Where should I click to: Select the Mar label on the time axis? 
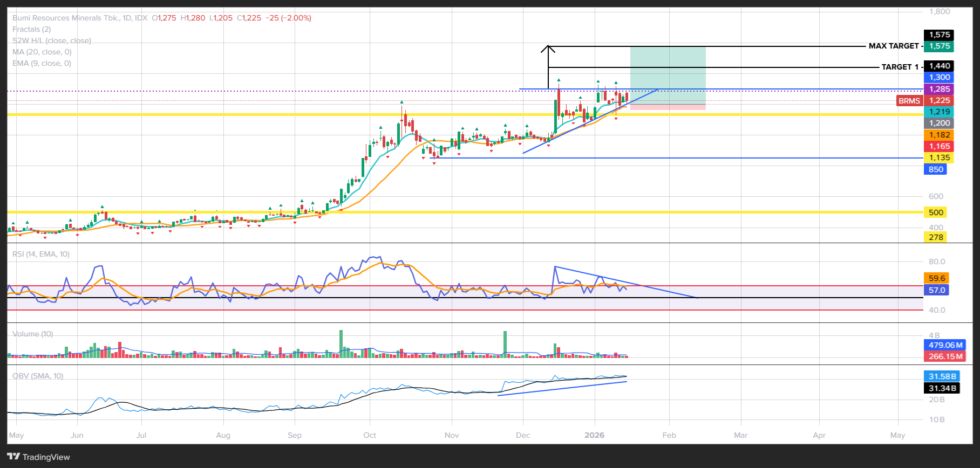point(741,435)
